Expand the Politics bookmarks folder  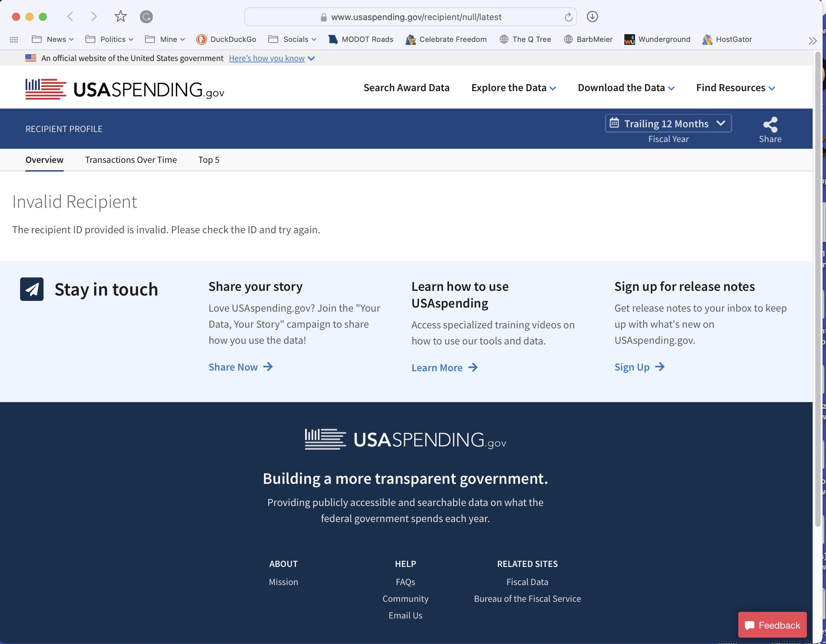point(109,39)
